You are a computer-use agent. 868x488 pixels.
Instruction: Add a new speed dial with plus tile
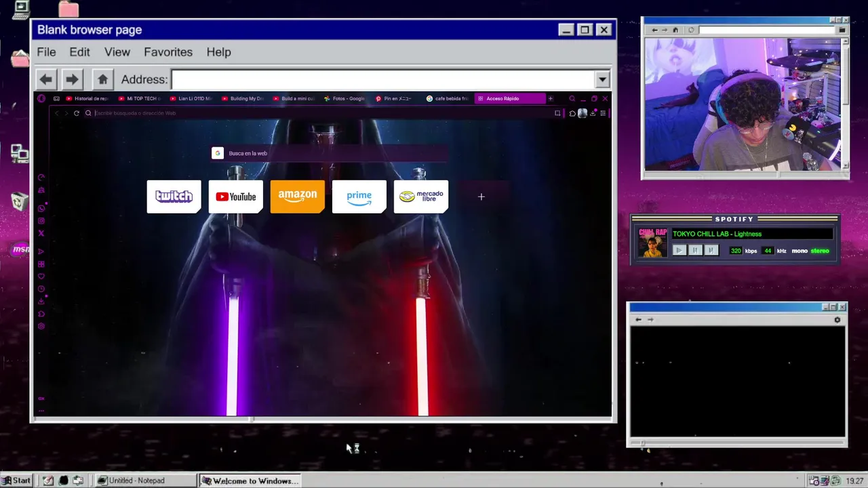481,197
